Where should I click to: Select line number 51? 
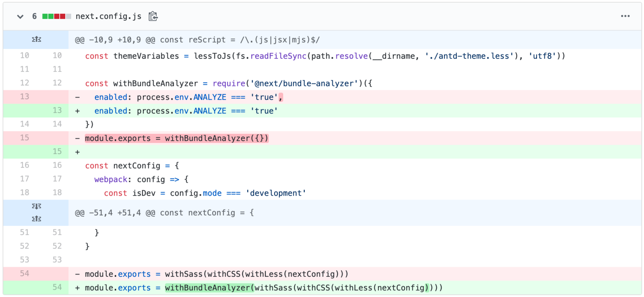tap(24, 232)
